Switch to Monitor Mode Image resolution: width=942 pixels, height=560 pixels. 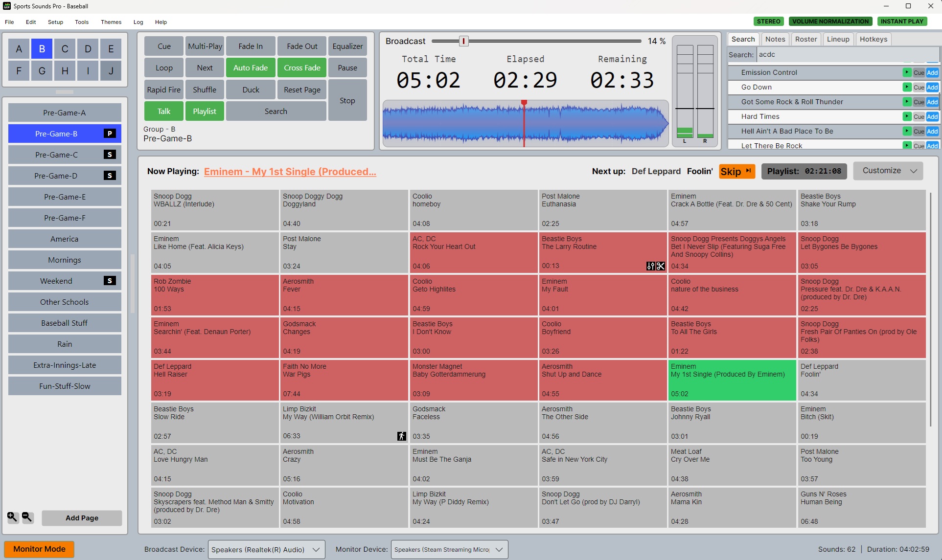pyautogui.click(x=39, y=549)
